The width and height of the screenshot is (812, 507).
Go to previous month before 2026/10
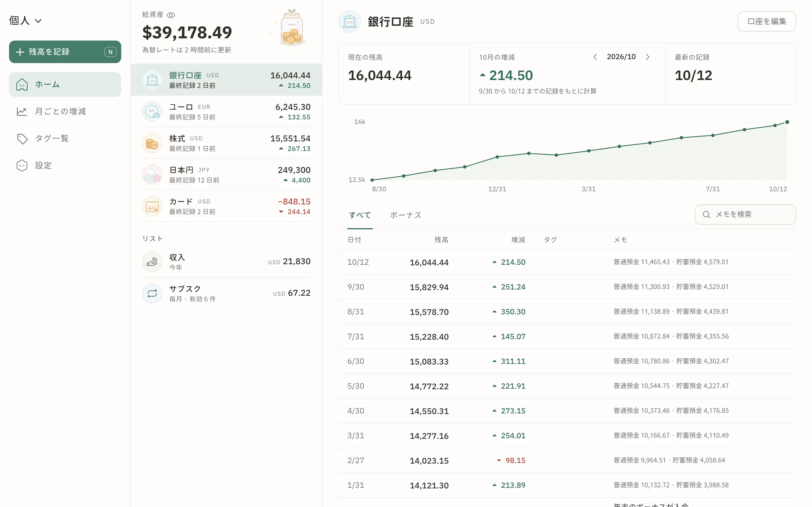pyautogui.click(x=595, y=57)
